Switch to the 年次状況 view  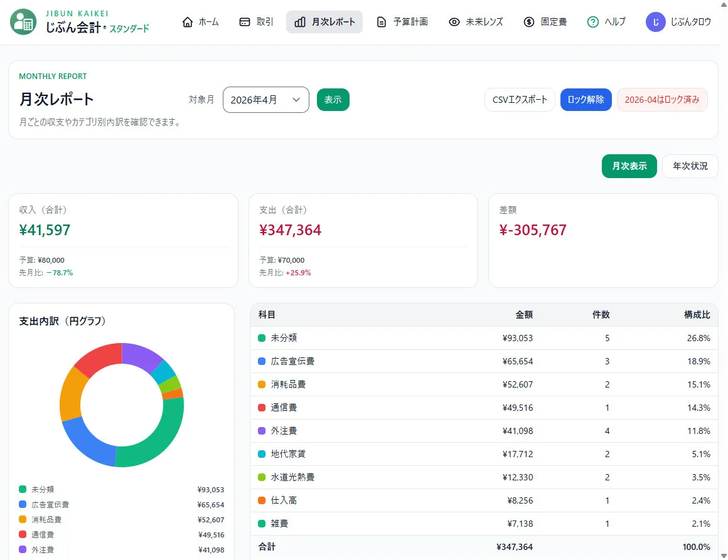[x=690, y=166]
